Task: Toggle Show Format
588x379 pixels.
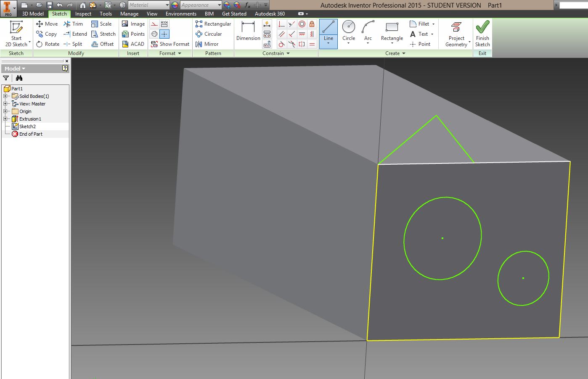Action: [x=170, y=44]
